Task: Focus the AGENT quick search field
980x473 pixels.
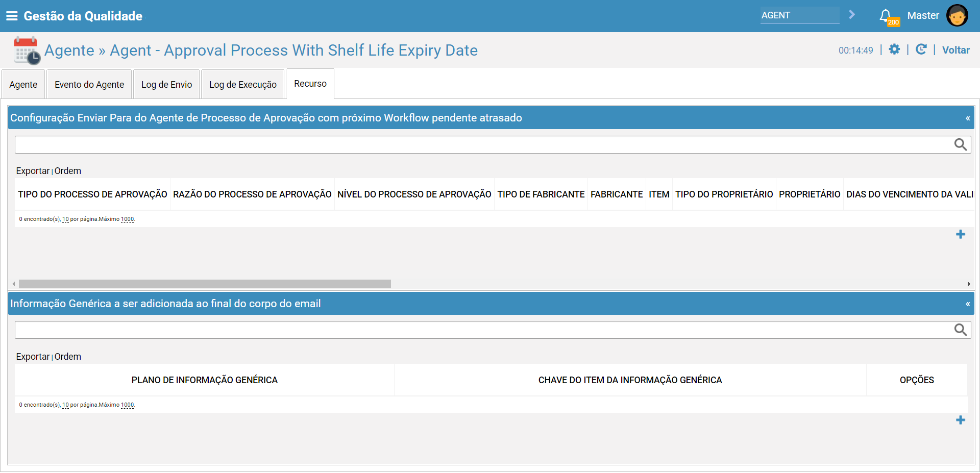Action: 800,15
